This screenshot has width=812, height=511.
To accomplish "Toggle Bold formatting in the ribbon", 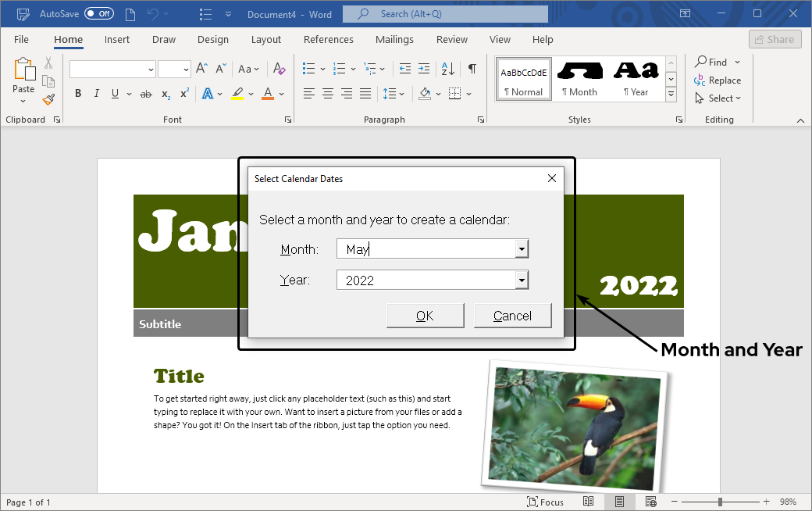I will pos(78,94).
